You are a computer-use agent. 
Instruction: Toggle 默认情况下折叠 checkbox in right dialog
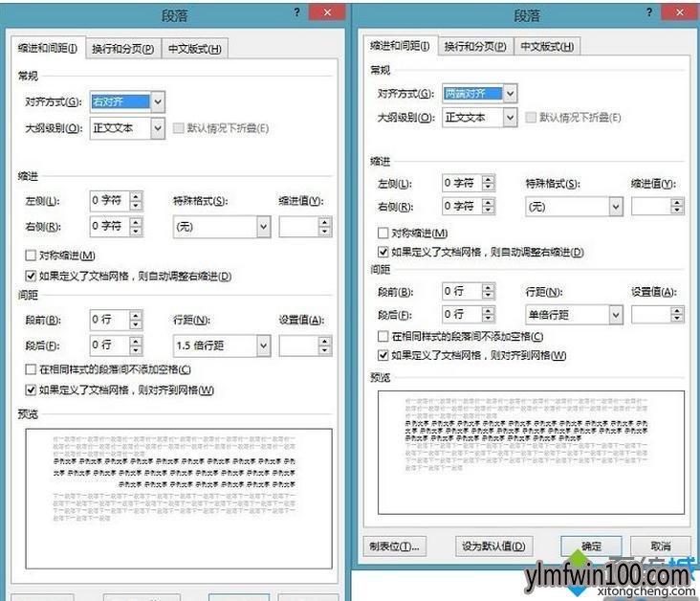pyautogui.click(x=531, y=118)
